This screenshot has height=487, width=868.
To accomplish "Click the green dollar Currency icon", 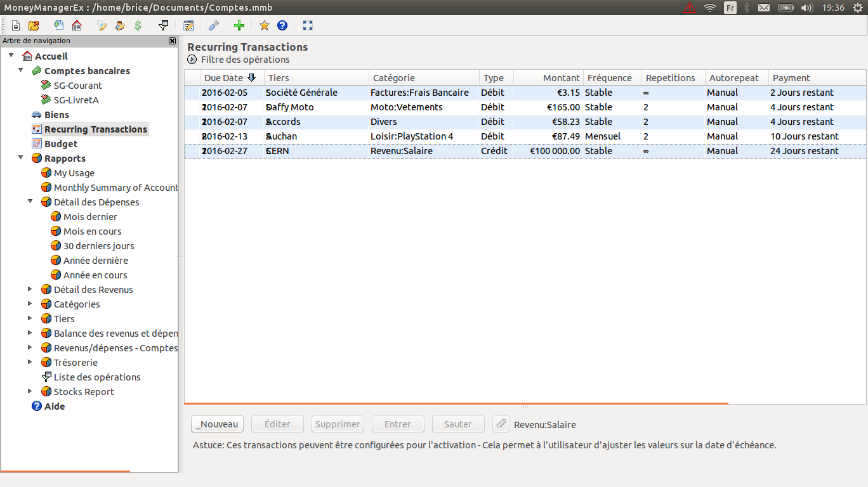I will pyautogui.click(x=138, y=25).
